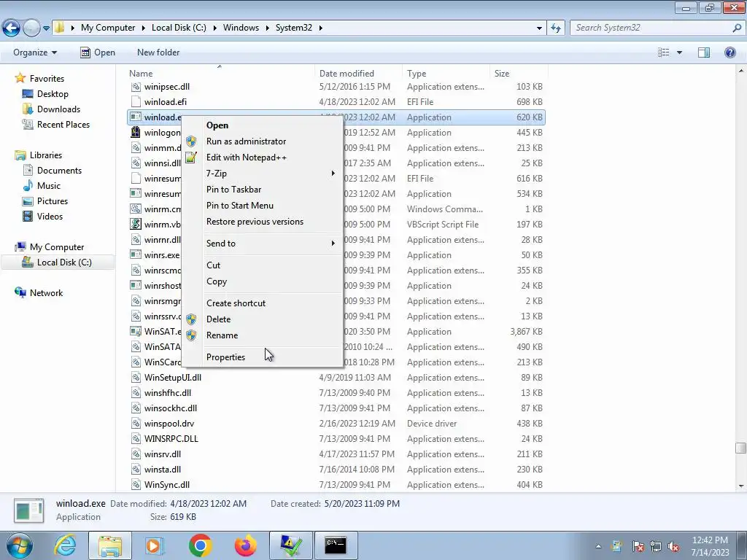747x560 pixels.
Task: Open Firefox from taskbar
Action: click(x=245, y=545)
